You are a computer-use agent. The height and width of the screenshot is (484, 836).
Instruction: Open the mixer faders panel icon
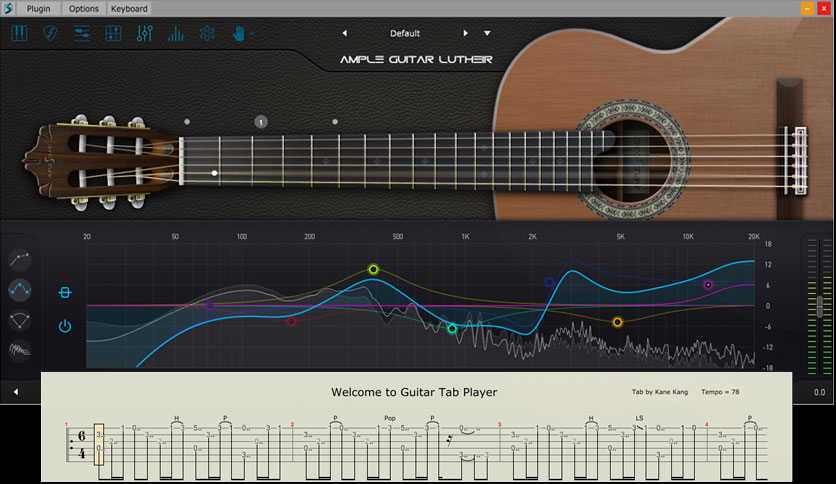[144, 34]
